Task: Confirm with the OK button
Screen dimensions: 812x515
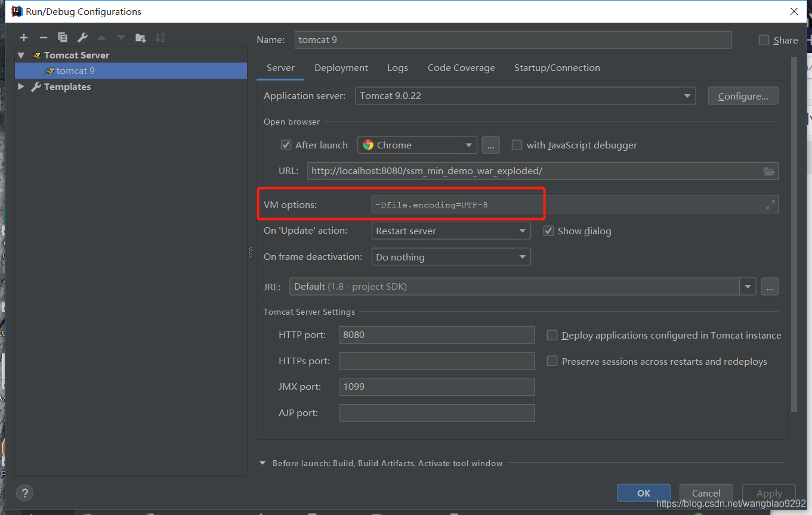Action: [x=644, y=493]
